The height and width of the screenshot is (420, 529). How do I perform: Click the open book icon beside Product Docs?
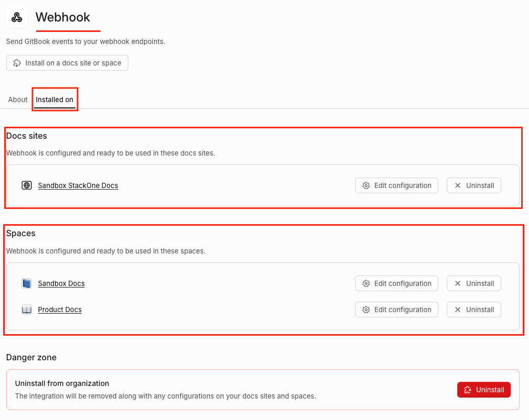[27, 310]
